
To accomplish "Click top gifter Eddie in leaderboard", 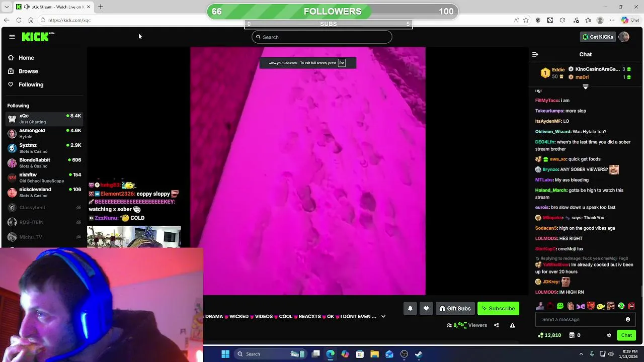I will click(x=558, y=70).
